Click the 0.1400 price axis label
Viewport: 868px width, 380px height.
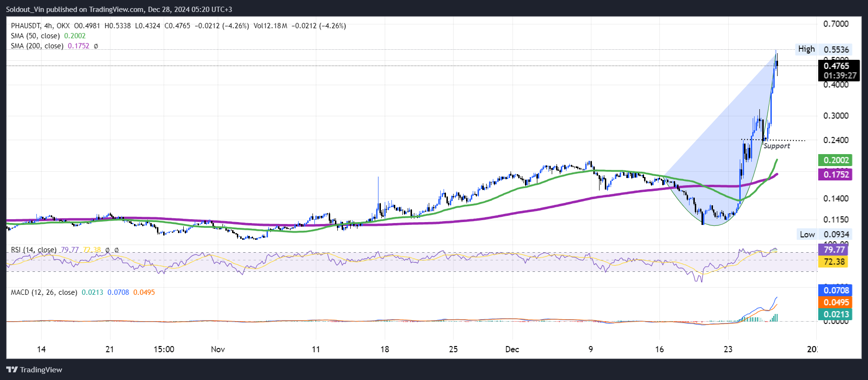point(836,199)
